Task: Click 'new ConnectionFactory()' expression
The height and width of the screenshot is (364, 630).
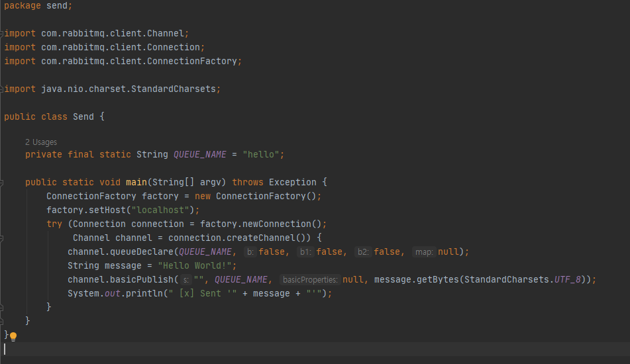Action: [256, 197]
